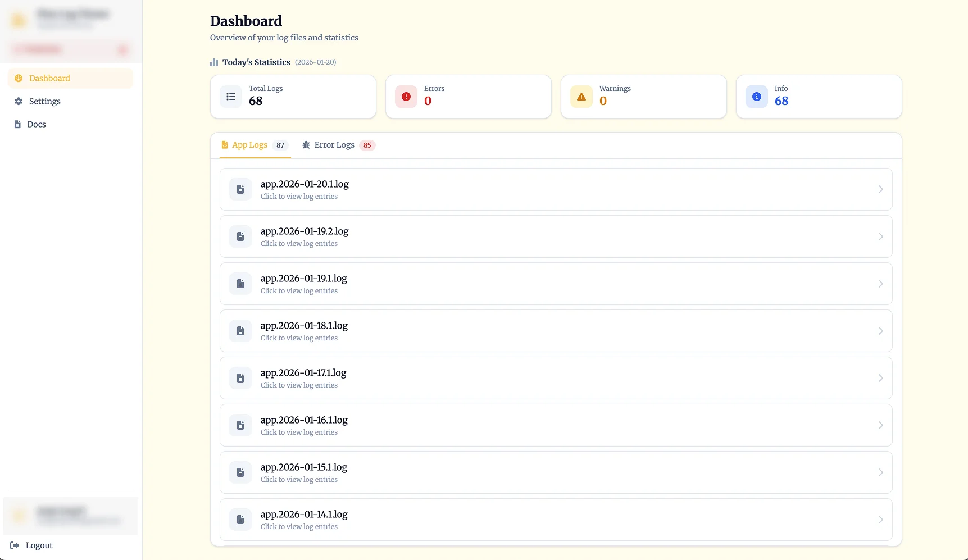Viewport: 968px width, 560px height.
Task: Open app.2026-01-19.2.log file
Action: [x=556, y=236]
